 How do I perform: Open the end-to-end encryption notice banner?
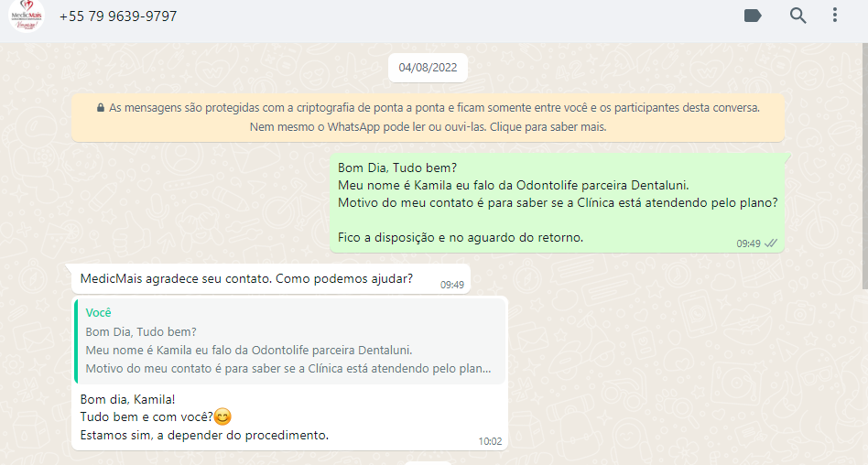(x=428, y=117)
